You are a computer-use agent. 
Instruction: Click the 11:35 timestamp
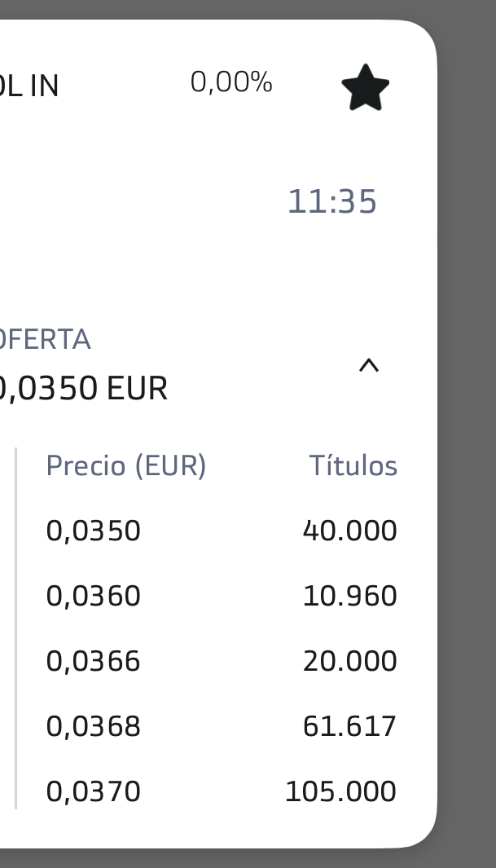click(332, 202)
